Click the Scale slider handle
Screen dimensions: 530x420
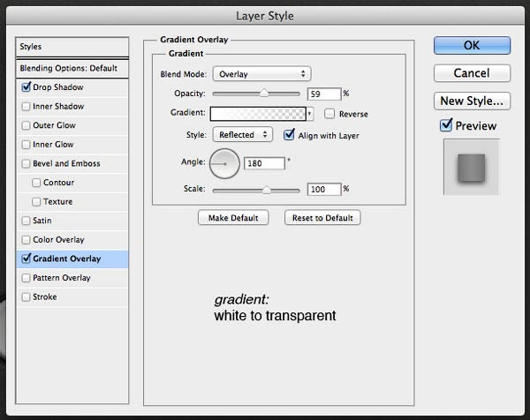click(267, 190)
